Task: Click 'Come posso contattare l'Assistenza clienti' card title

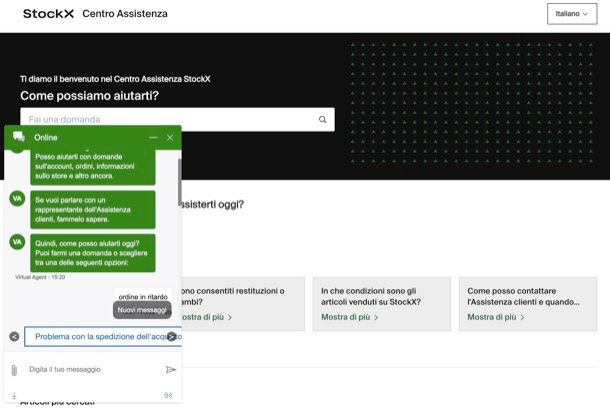Action: tap(523, 296)
